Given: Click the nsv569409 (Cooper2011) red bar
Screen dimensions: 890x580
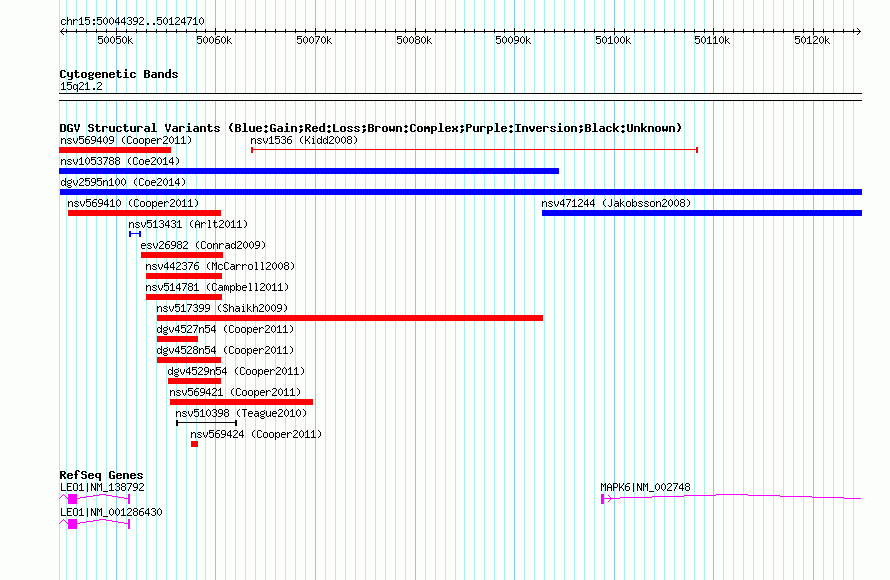Looking at the screenshot, I should coord(115,150).
